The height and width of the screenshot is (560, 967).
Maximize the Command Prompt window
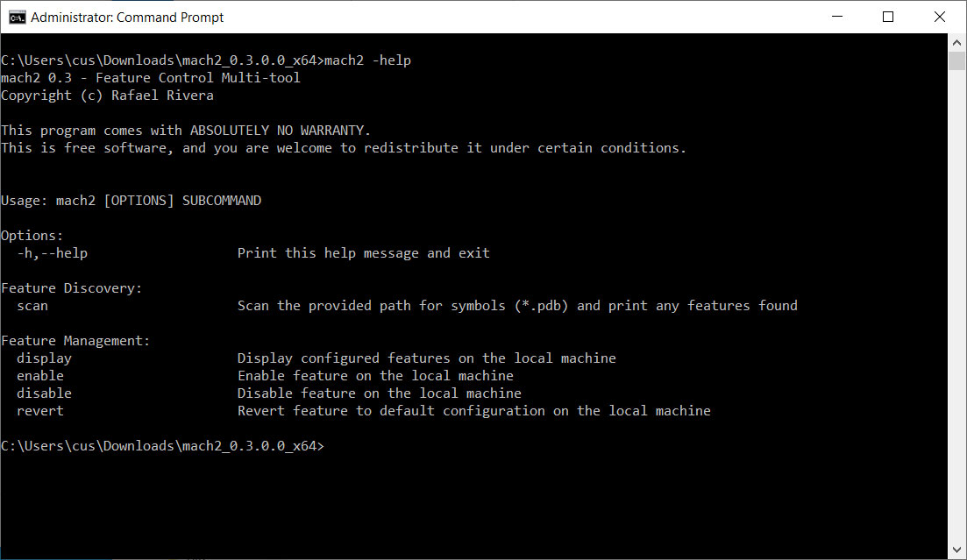(x=887, y=17)
